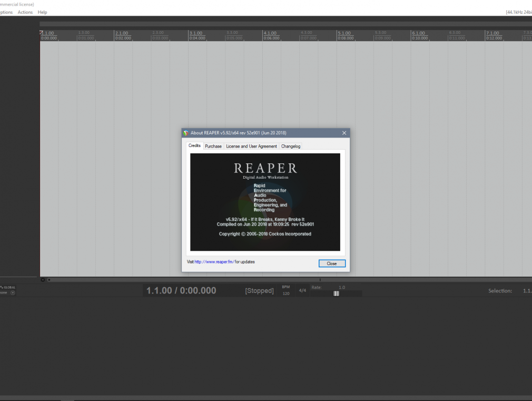The height and width of the screenshot is (401, 532).
Task: Click the REAPER splash image in Credits
Action: 265,202
